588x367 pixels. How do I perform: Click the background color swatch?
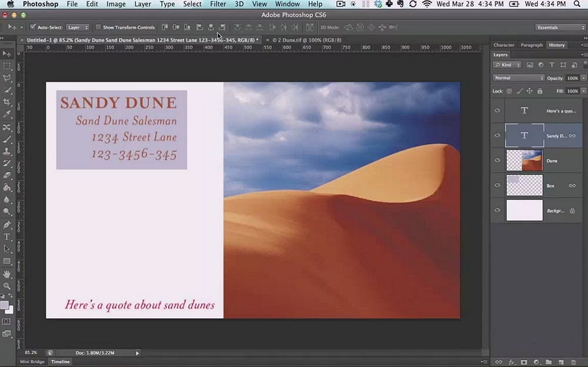coord(10,311)
